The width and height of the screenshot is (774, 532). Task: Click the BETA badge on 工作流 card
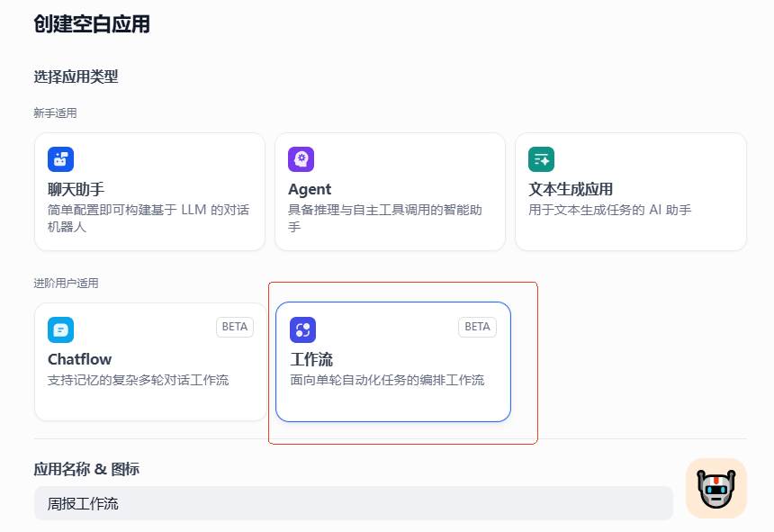(x=477, y=327)
